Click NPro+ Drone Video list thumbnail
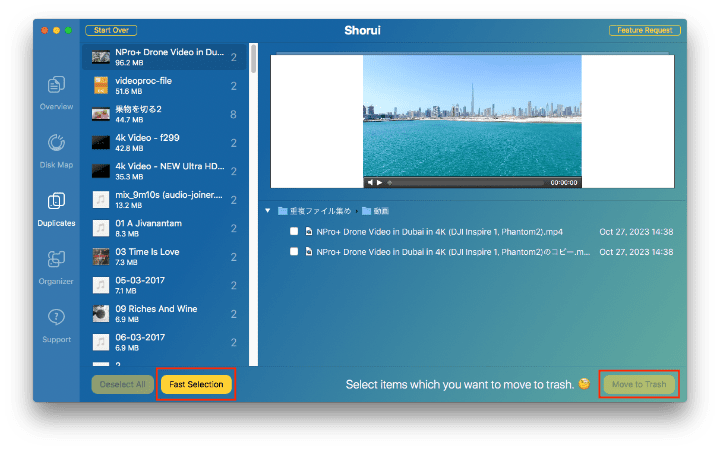 [101, 57]
